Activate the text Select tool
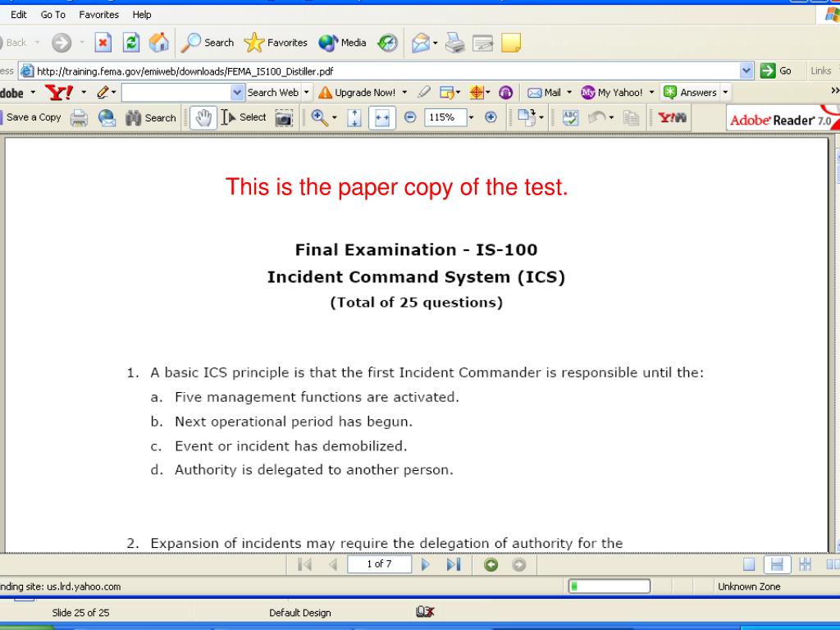 (x=244, y=117)
